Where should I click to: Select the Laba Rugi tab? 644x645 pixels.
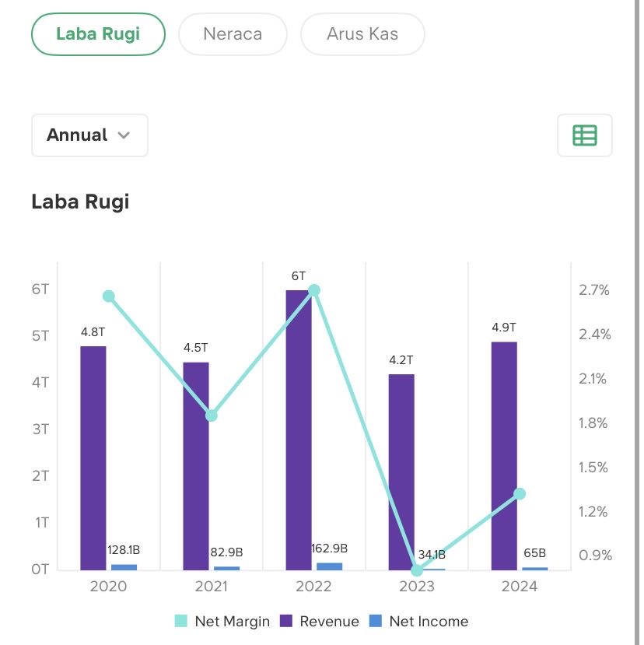[98, 34]
